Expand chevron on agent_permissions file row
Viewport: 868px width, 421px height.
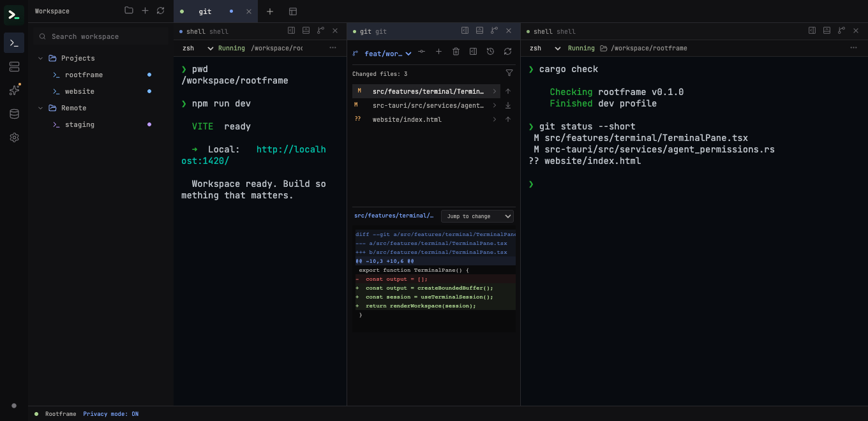(x=494, y=105)
